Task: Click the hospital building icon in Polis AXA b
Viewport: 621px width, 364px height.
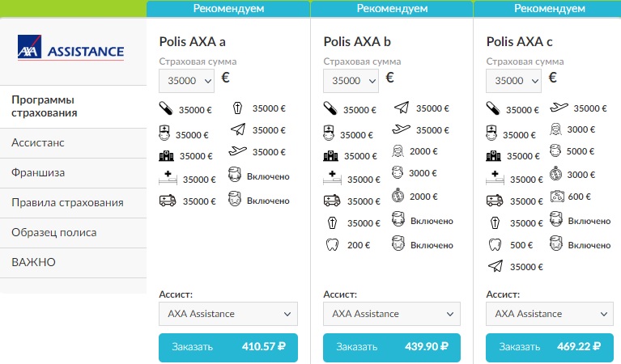Action: coord(330,156)
